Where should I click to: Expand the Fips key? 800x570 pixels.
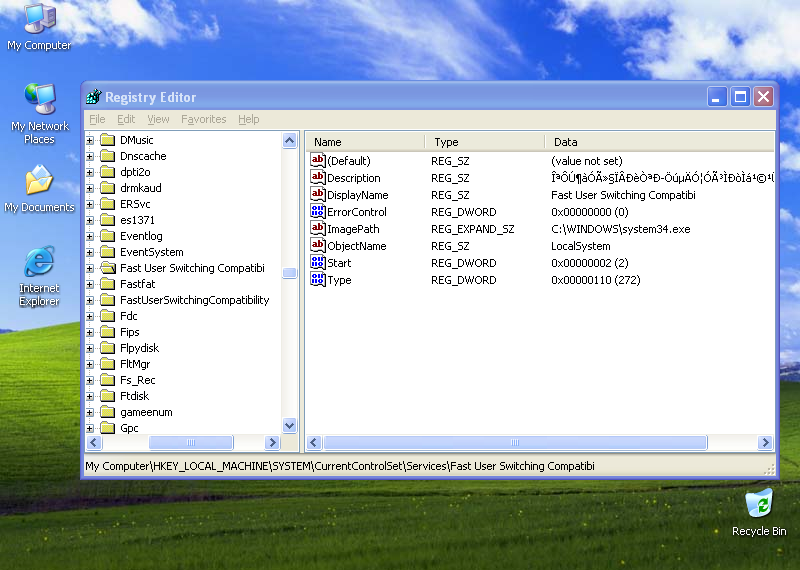coord(90,332)
